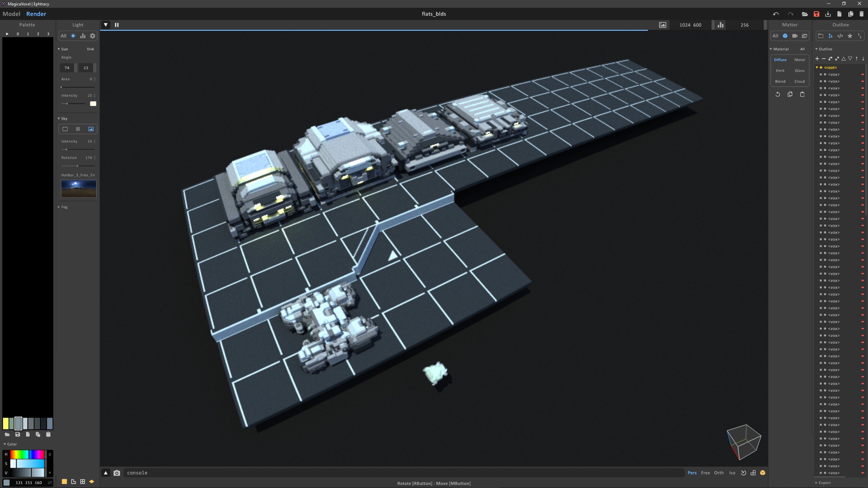
Task: Select the camera icon in the Matter panel
Action: [x=795, y=36]
